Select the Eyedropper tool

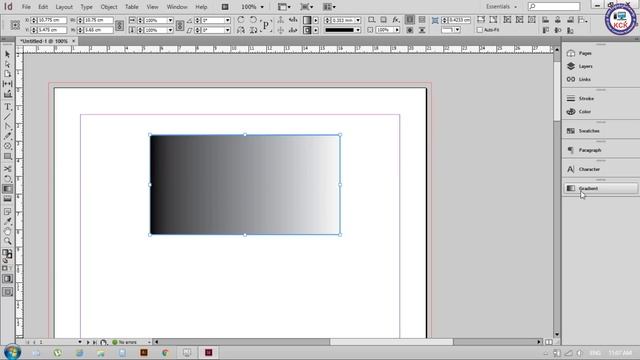tap(7, 222)
